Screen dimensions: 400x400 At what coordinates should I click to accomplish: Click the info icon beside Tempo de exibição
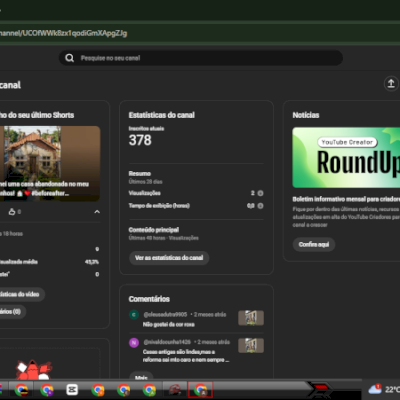pyautogui.click(x=260, y=206)
